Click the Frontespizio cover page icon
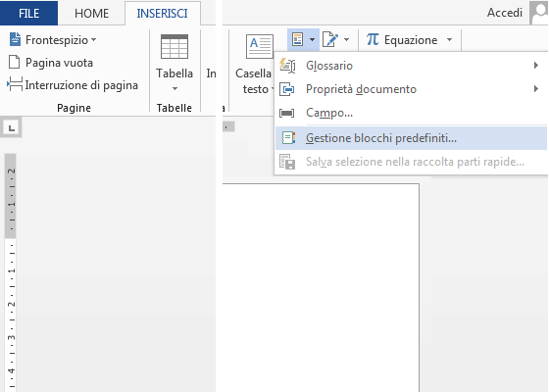549x392 pixels. (x=15, y=39)
